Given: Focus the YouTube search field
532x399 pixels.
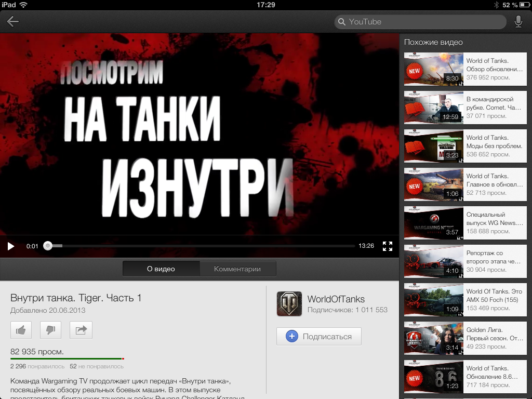Looking at the screenshot, I should point(420,22).
